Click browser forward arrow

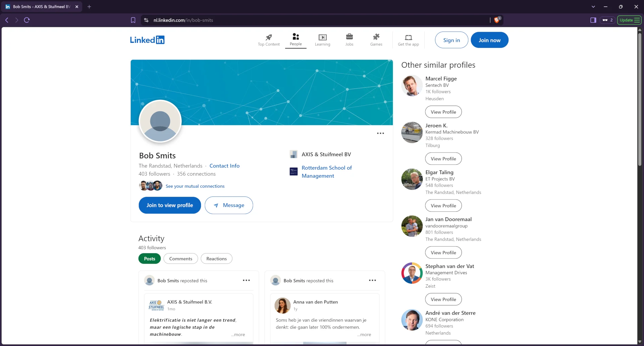click(16, 20)
